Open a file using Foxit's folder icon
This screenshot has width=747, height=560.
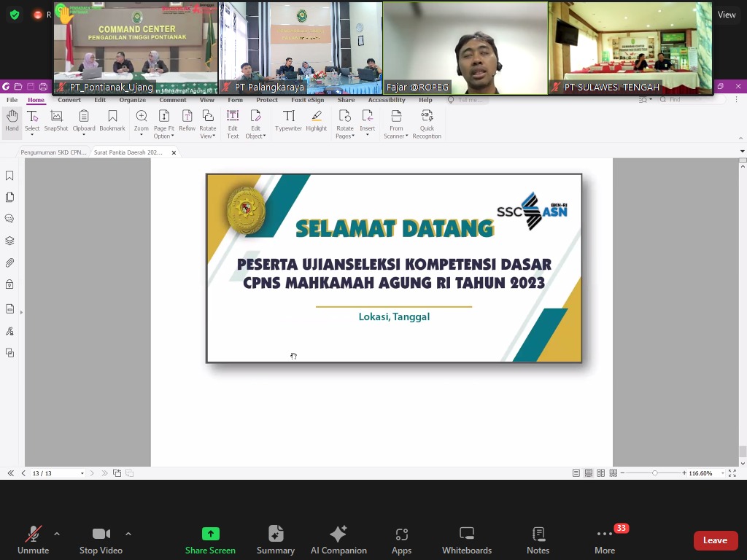tap(18, 86)
